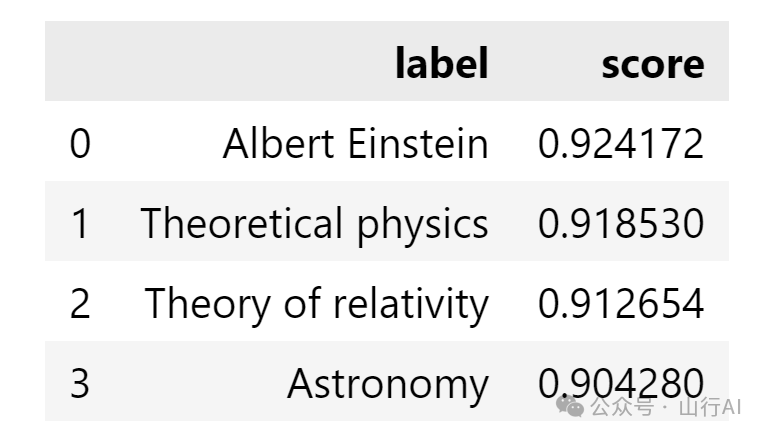Select row index 3
Viewport: 765px width, 437px height.
click(80, 383)
